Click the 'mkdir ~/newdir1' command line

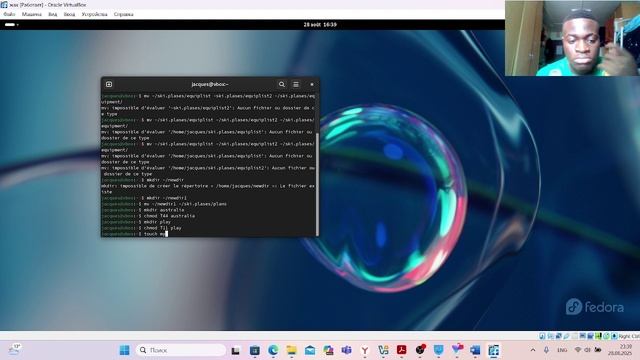[x=144, y=198]
